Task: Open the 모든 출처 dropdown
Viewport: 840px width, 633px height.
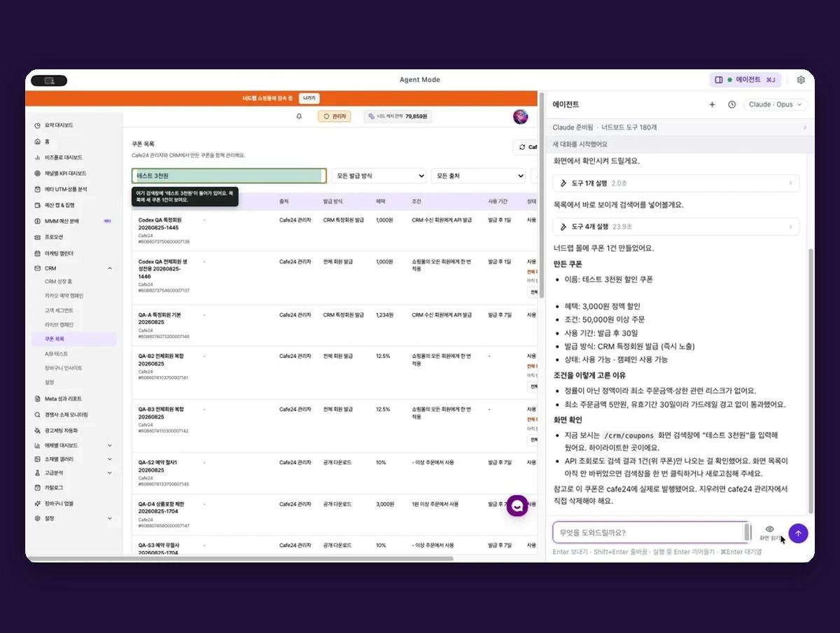Action: (x=479, y=176)
